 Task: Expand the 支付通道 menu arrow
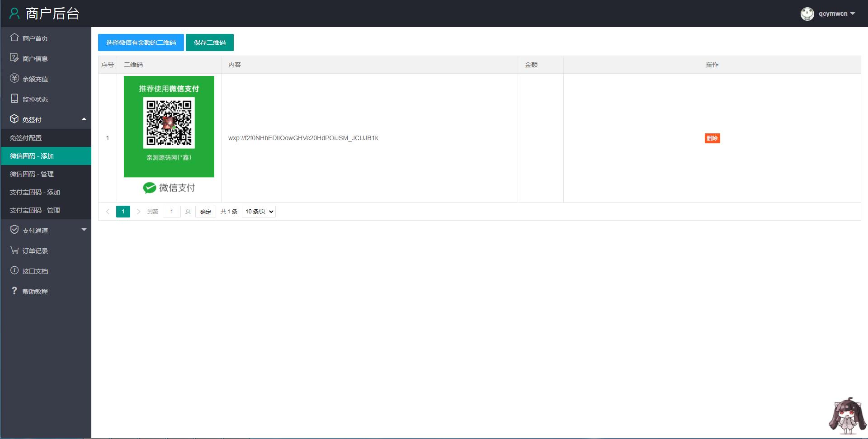tap(84, 230)
